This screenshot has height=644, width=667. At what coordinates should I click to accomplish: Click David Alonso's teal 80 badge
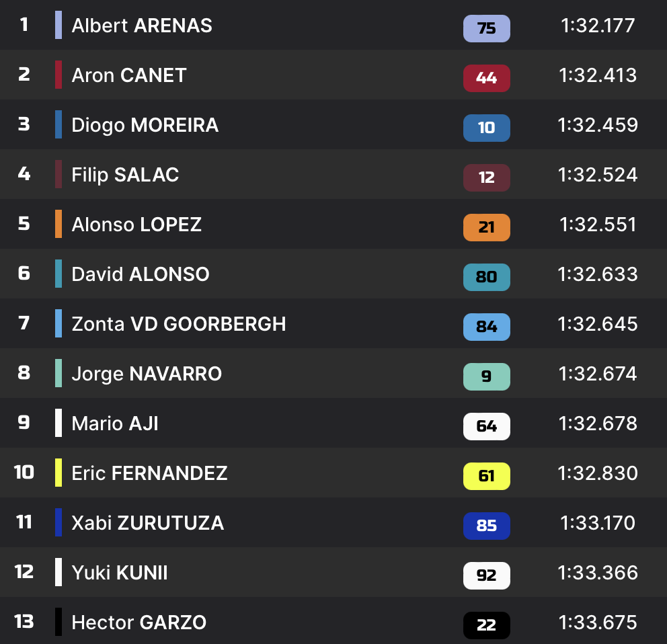pyautogui.click(x=486, y=277)
